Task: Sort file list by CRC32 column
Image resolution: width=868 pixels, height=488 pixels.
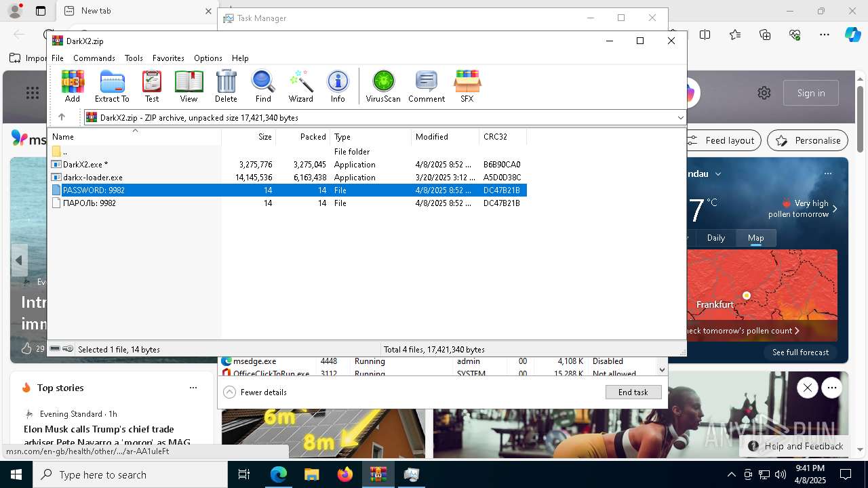Action: click(x=502, y=137)
